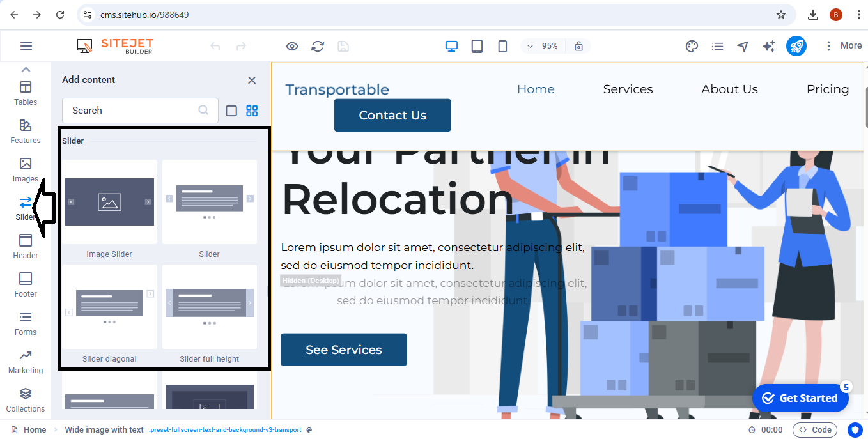Click the AI sparkle assistant icon
The height and width of the screenshot is (439, 868).
768,46
